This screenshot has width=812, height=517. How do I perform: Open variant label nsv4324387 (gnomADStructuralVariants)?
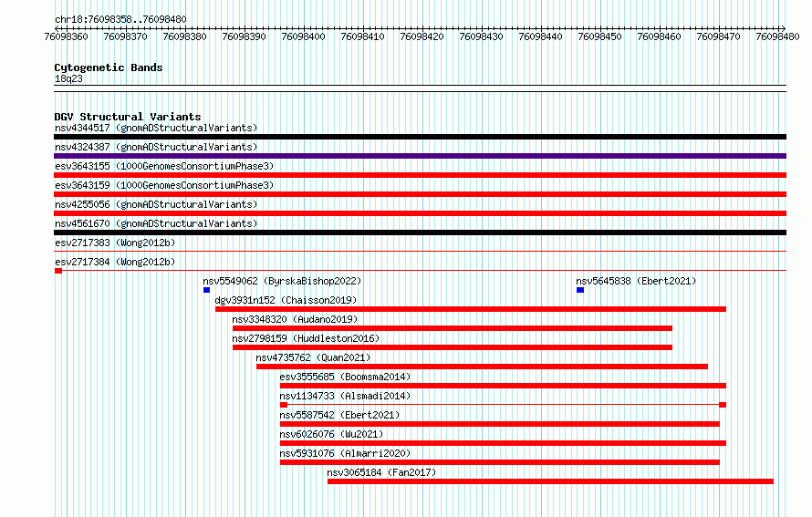(156, 147)
